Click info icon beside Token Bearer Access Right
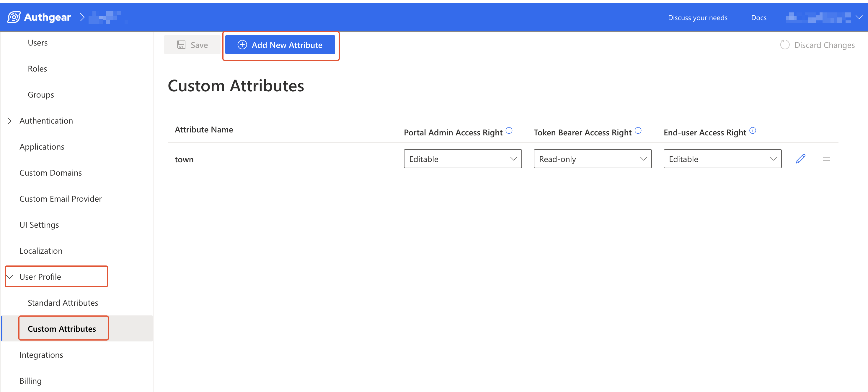This screenshot has height=392, width=868. pyautogui.click(x=638, y=131)
